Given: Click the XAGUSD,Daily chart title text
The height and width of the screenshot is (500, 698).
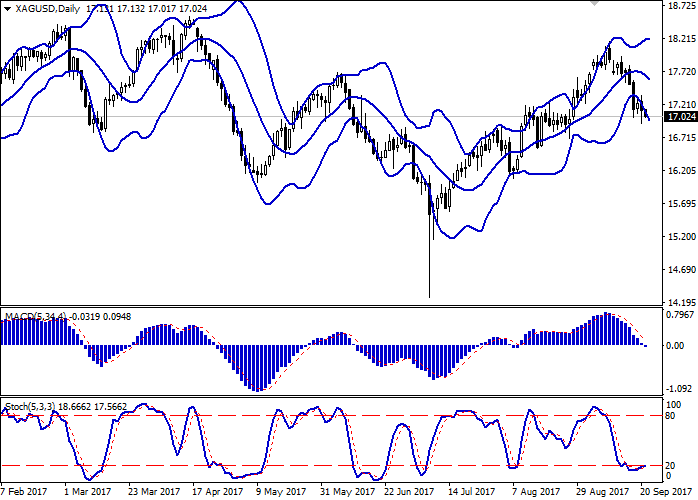Looking at the screenshot, I should (x=48, y=9).
